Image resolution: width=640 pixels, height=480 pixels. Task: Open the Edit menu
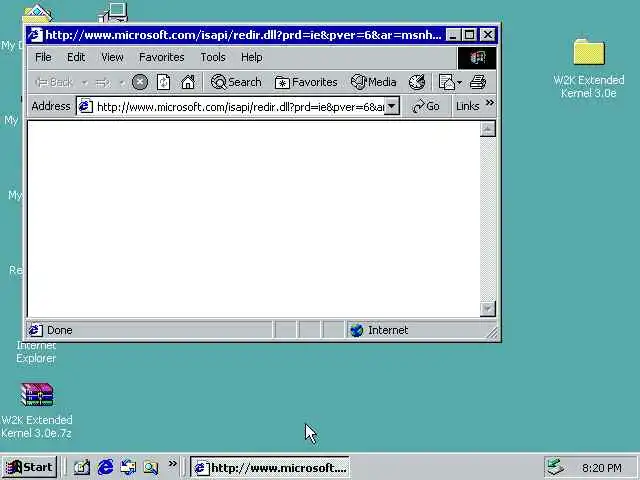(x=76, y=57)
